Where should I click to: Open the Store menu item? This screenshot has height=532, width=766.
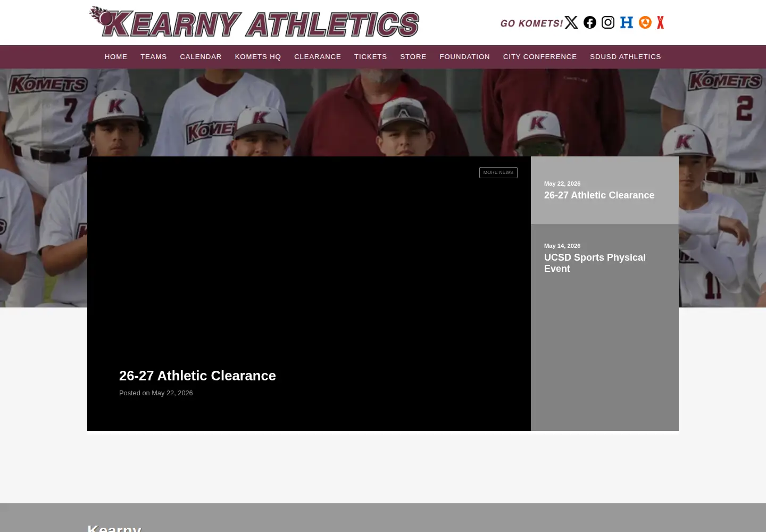[413, 57]
